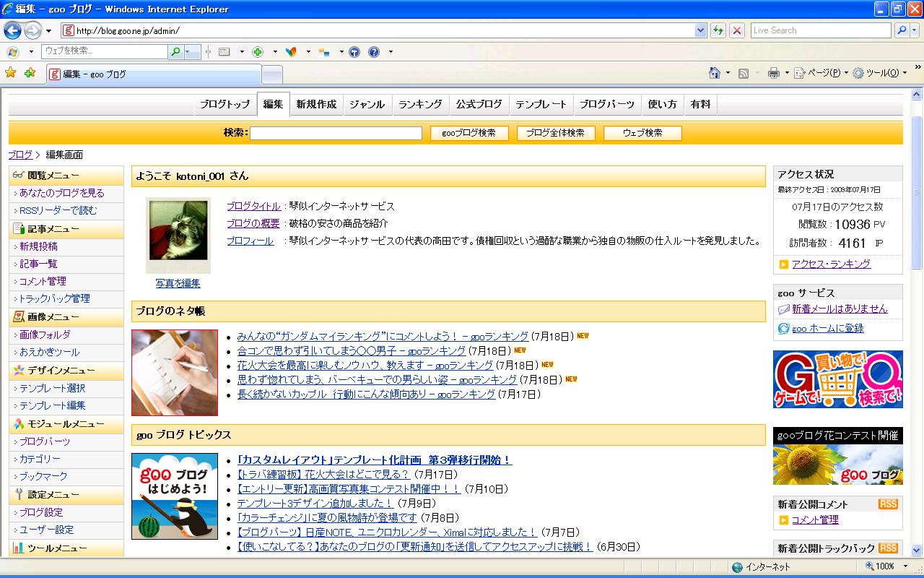Open the コメント管理 sidebar link
This screenshot has width=924, height=578.
pyautogui.click(x=43, y=281)
